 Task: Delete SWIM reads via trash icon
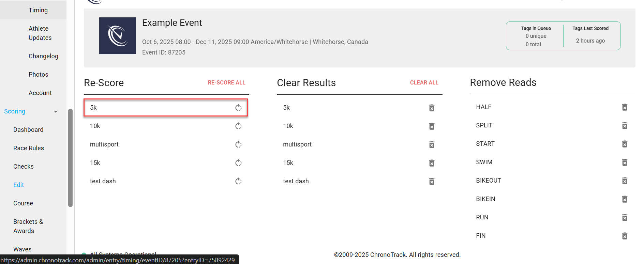point(625,162)
